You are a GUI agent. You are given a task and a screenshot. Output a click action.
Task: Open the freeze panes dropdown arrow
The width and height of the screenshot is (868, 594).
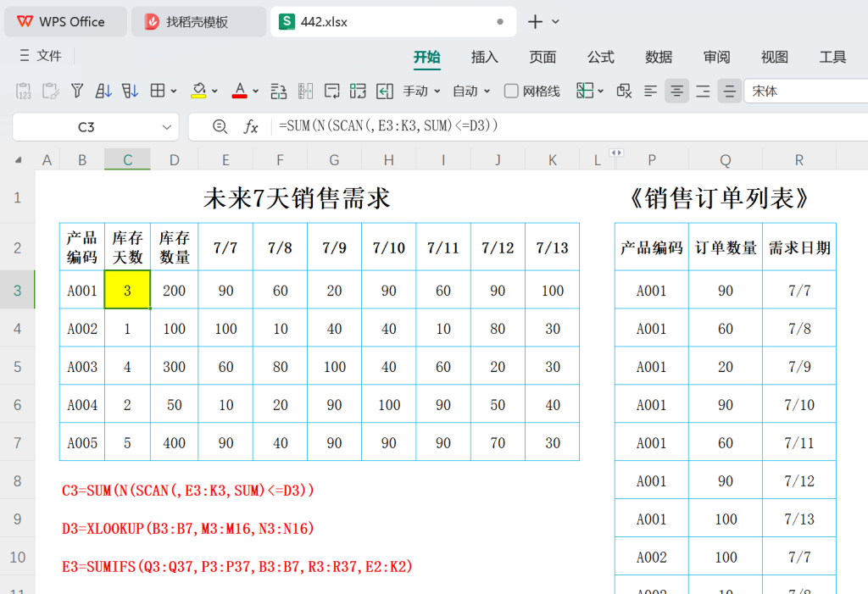pos(600,92)
